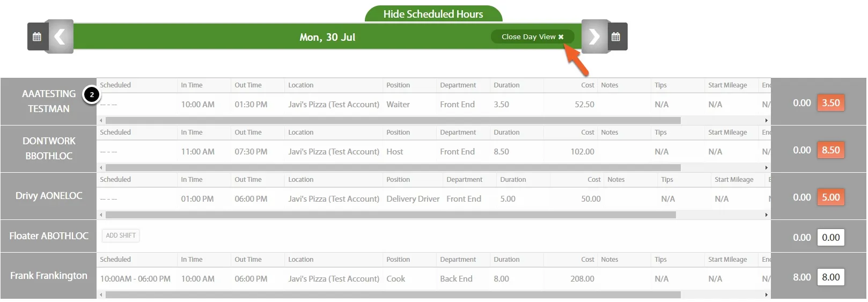Click Cook position cell
Viewport: 868px width, 302px height.
click(395, 279)
